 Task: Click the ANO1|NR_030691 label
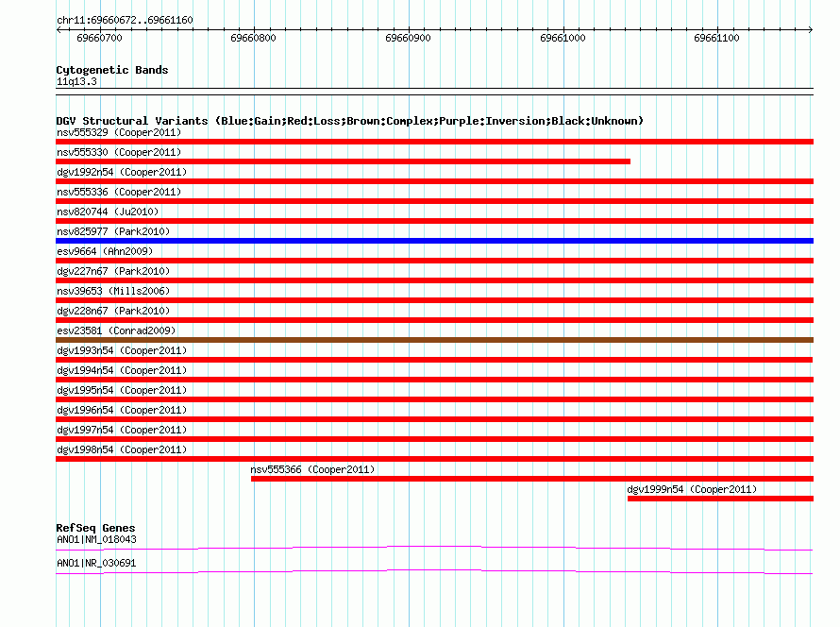(96, 563)
